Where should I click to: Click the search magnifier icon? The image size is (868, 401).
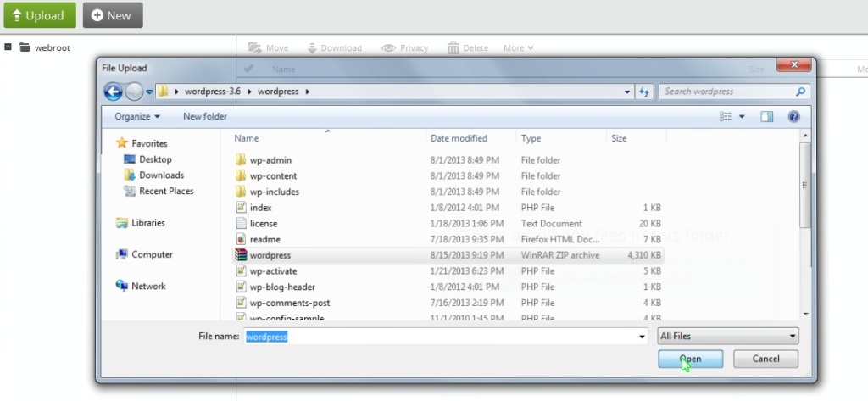coord(800,92)
